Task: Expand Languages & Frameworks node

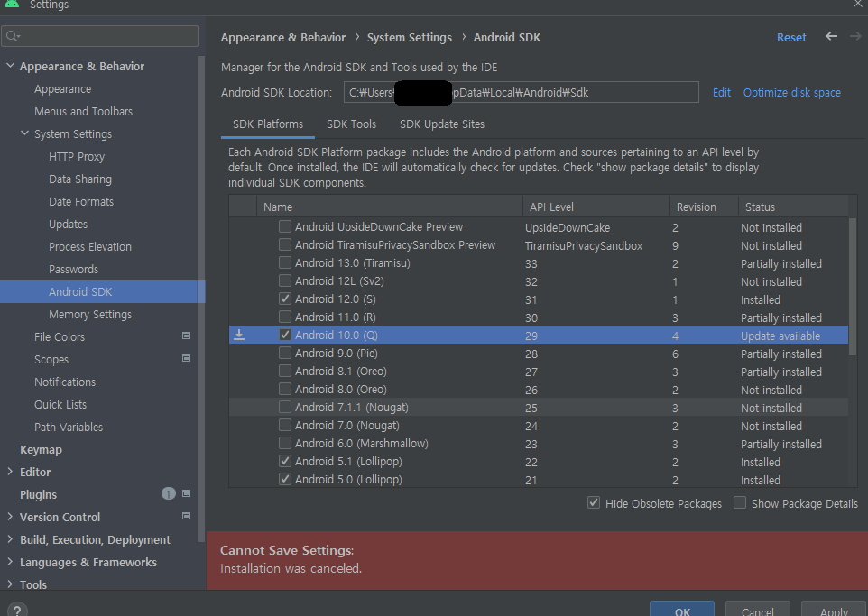Action: coord(10,562)
